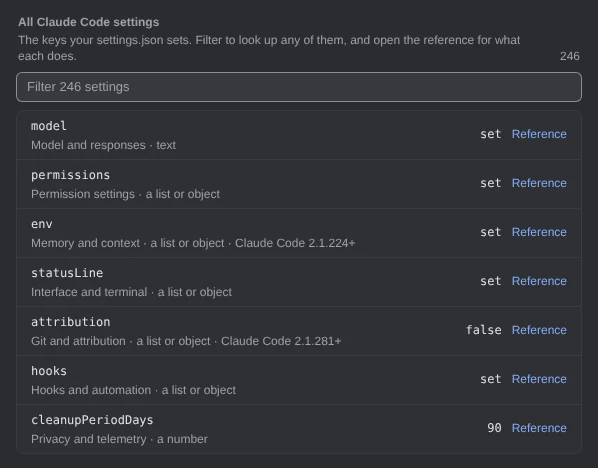Viewport: 598px width, 468px height.
Task: Click the 'Git and attribution' description line
Action: (x=186, y=341)
